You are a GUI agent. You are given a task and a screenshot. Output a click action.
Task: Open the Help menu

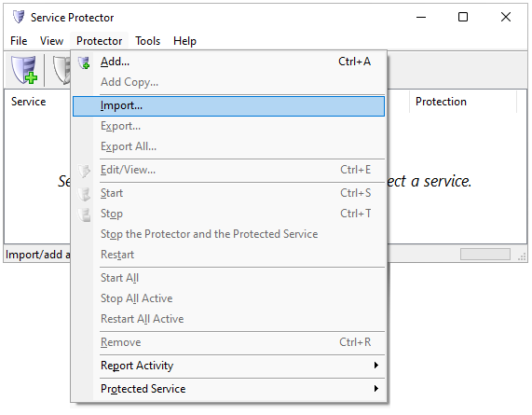(184, 41)
